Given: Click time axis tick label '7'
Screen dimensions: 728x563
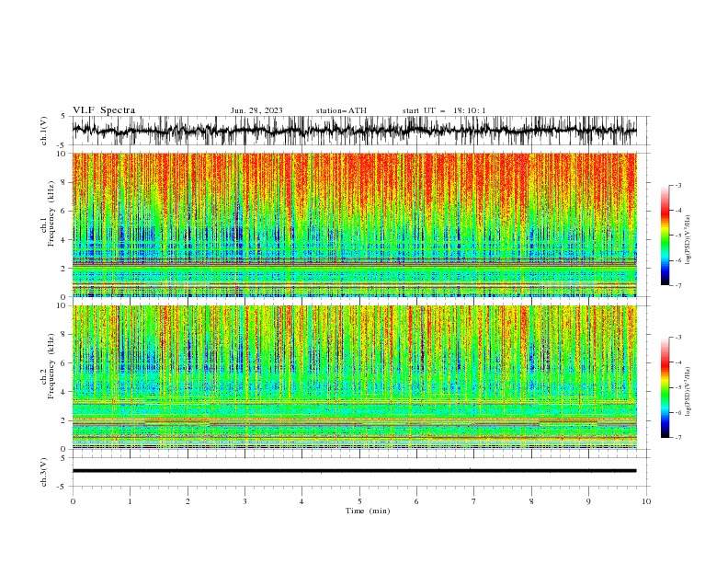Looking at the screenshot, I should (474, 501).
